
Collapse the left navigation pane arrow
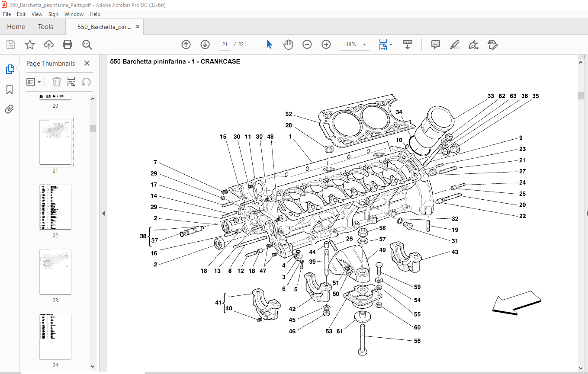point(103,214)
